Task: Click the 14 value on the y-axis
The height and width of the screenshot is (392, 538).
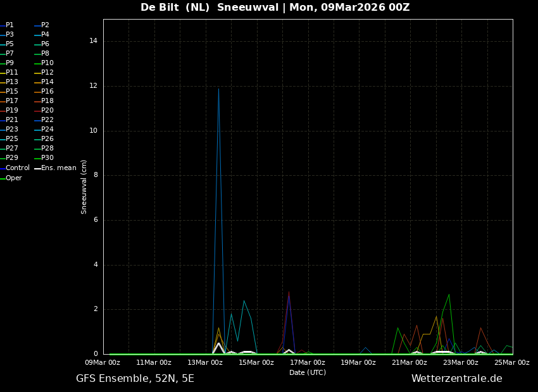Action: coord(93,41)
